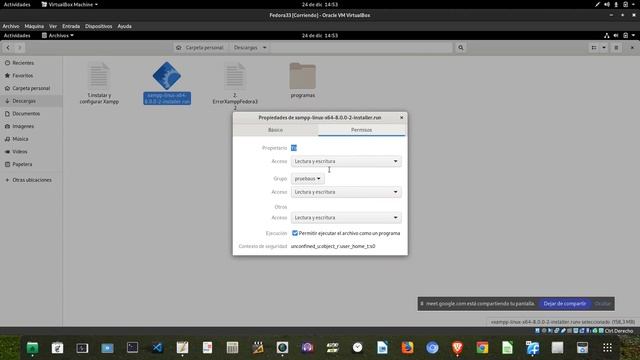Click the host microphone icon in top bar
This screenshot has width=640, height=360.
pyautogui.click(x=616, y=4)
